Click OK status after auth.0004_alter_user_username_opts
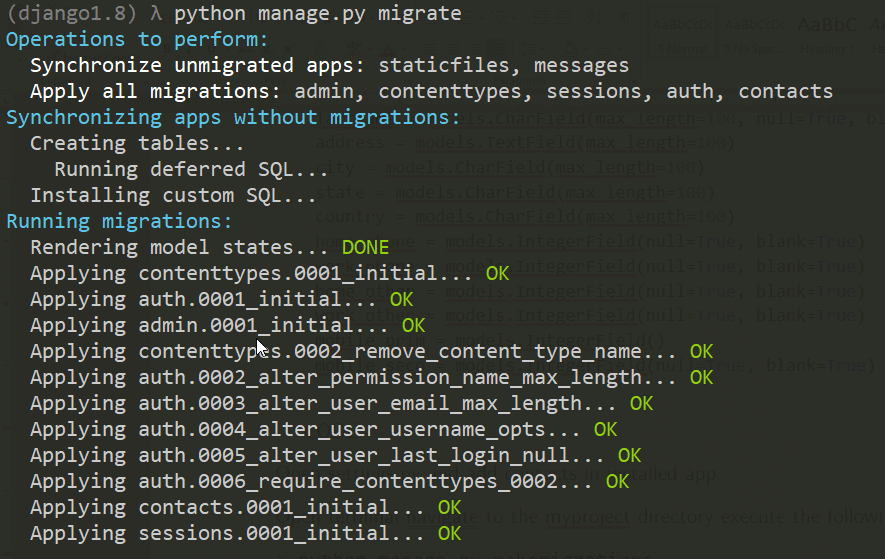Viewport: 885px width, 559px height. (x=605, y=430)
